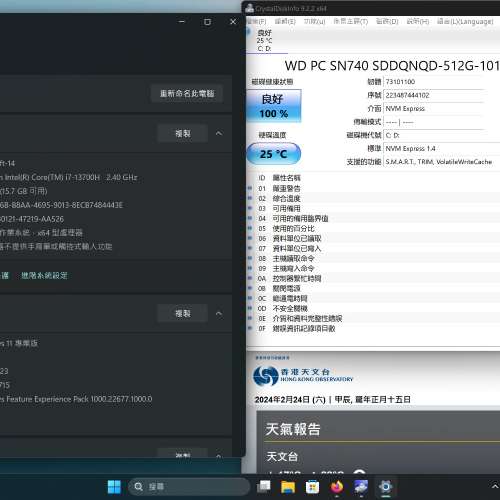Click status dot for attribute 0A row
Viewport: 500px width, 500px height.
pos(250,278)
